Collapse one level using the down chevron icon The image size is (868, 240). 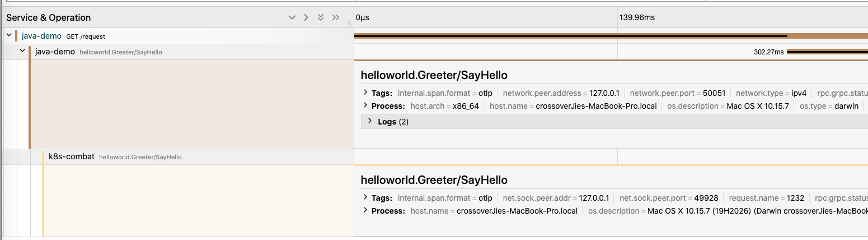(292, 17)
